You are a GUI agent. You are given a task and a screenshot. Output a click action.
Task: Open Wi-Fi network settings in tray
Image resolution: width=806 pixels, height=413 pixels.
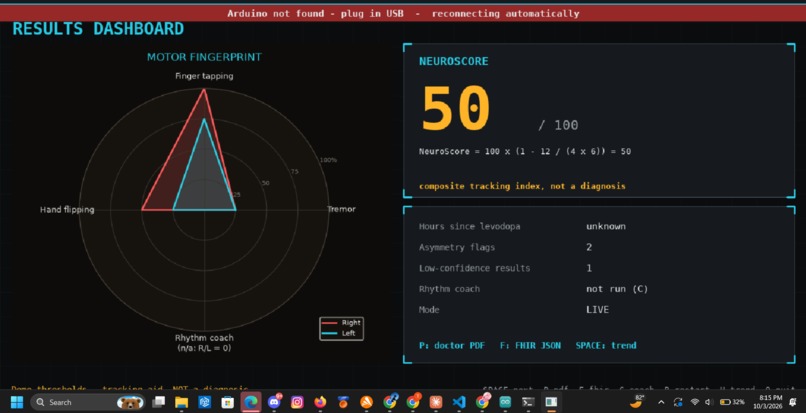pos(694,402)
